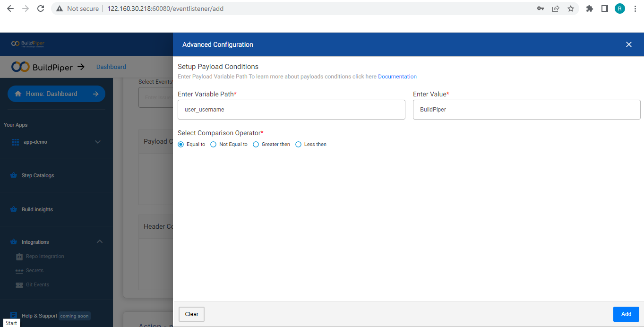The image size is (644, 327).
Task: Open saved passwords key icon
Action: 541,9
